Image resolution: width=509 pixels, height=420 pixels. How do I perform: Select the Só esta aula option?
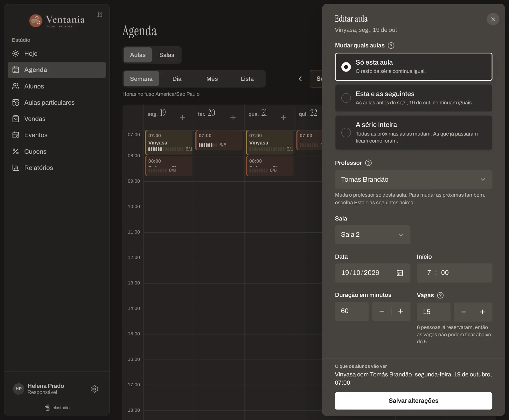point(414,67)
